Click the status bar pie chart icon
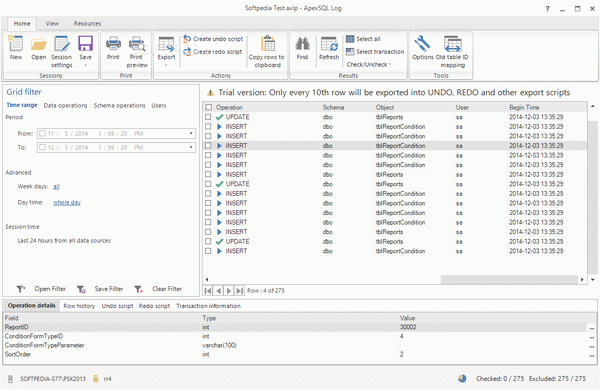This screenshot has height=390, width=600. [x=462, y=379]
